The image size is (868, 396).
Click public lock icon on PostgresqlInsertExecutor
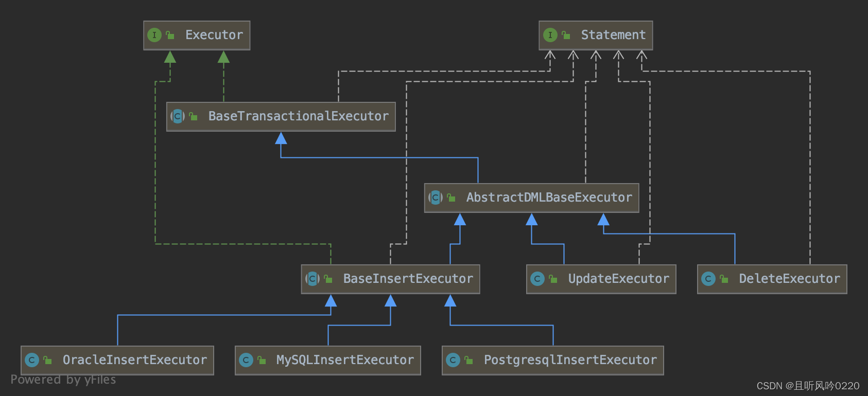pos(468,360)
